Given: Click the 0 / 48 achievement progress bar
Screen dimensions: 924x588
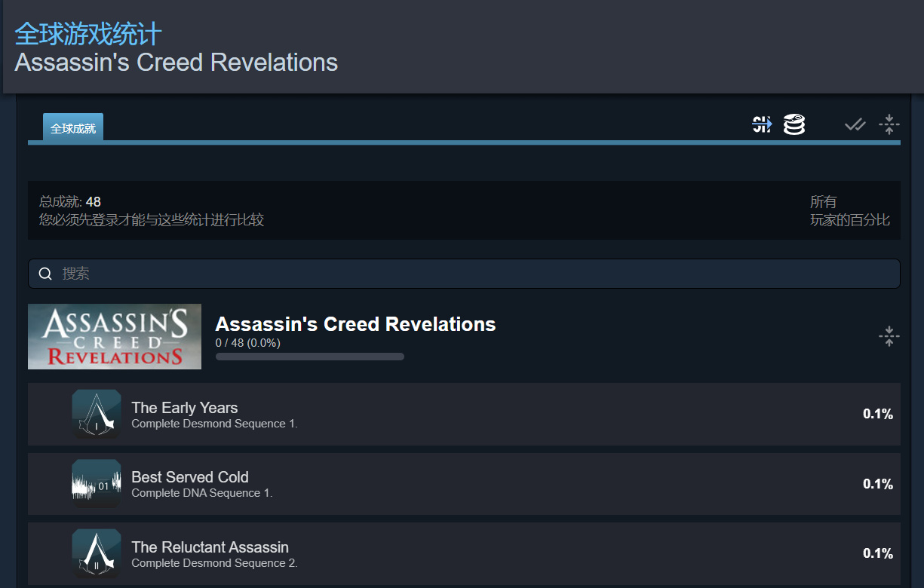Looking at the screenshot, I should pos(309,357).
